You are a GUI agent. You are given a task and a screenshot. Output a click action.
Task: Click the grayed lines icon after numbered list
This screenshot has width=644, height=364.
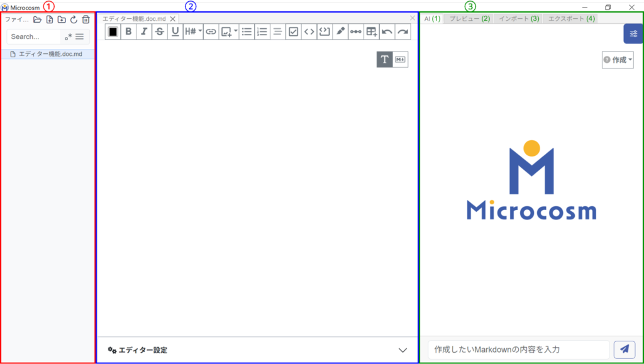pyautogui.click(x=277, y=31)
